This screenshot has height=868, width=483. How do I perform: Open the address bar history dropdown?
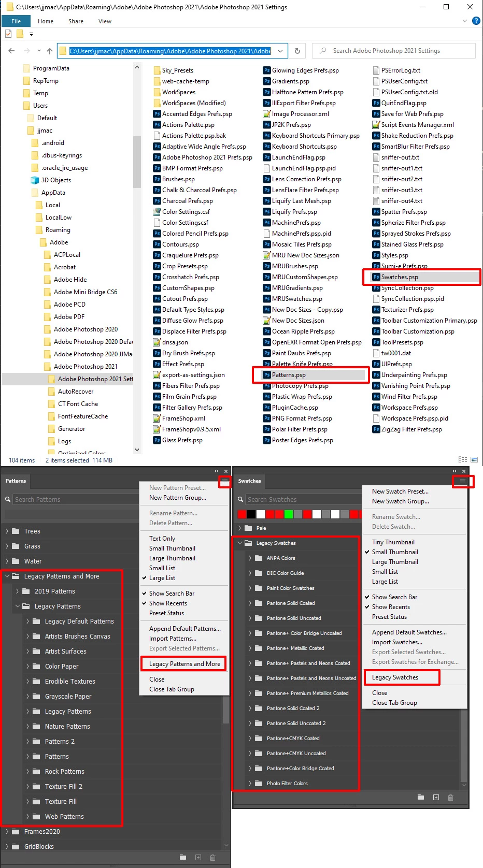point(280,51)
